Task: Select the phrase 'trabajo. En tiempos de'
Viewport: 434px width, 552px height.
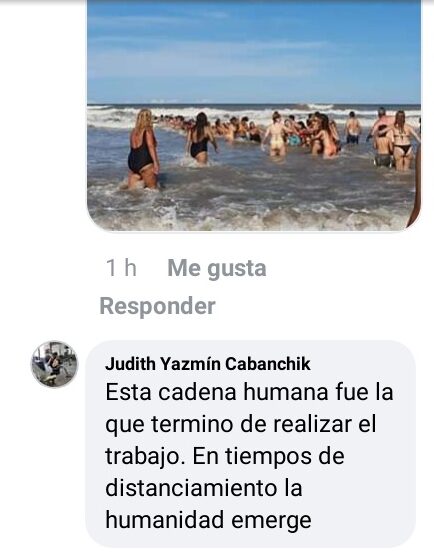Action: (x=225, y=456)
